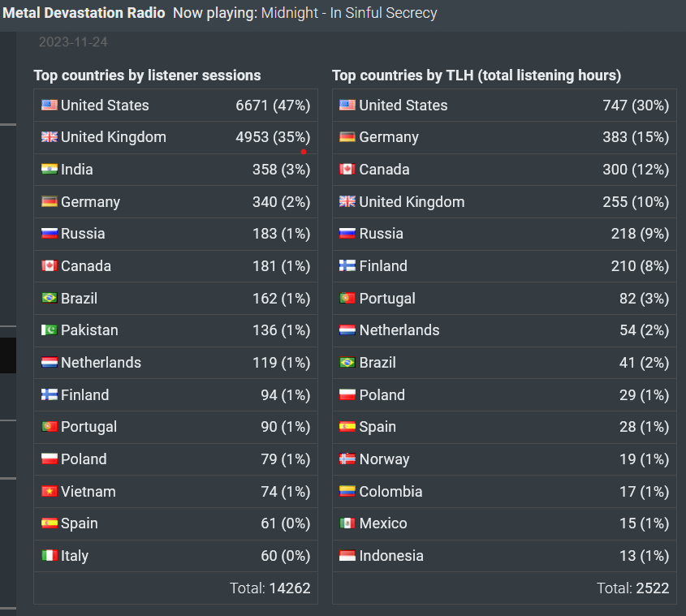Click the United States flag in listener sessions
This screenshot has width=686, height=616.
pos(49,105)
